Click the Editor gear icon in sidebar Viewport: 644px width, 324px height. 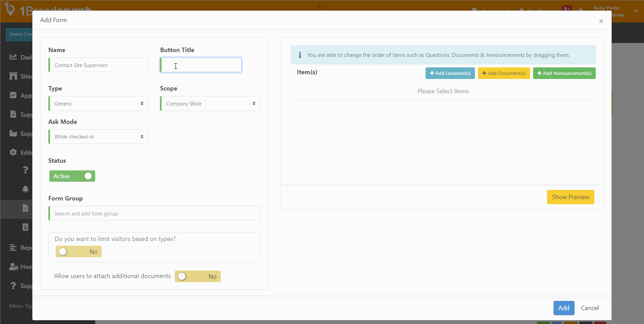tap(13, 152)
